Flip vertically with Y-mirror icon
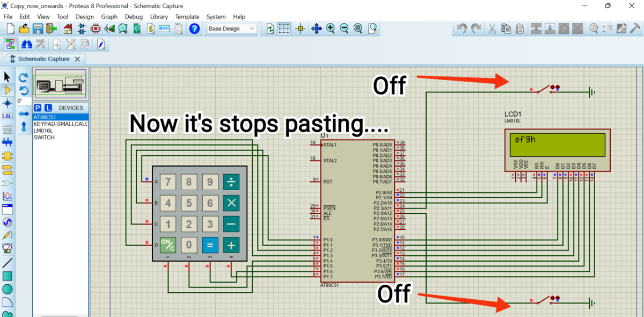 point(23,127)
